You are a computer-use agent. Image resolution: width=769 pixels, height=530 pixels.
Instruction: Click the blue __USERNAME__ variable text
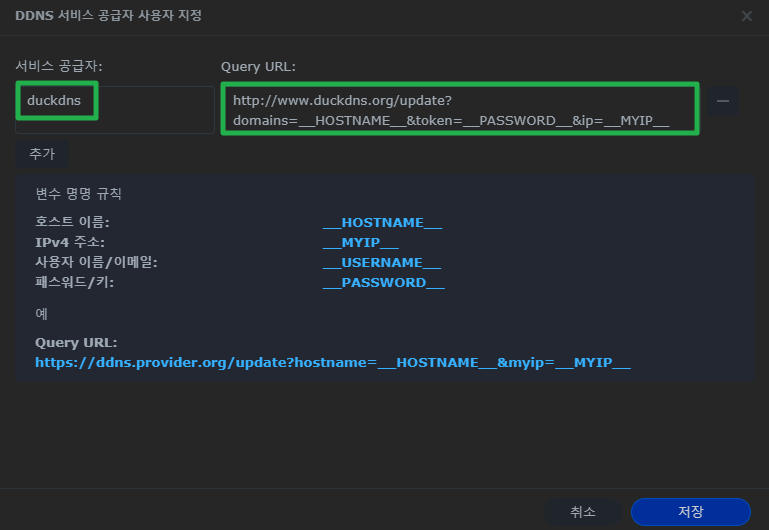[382, 262]
